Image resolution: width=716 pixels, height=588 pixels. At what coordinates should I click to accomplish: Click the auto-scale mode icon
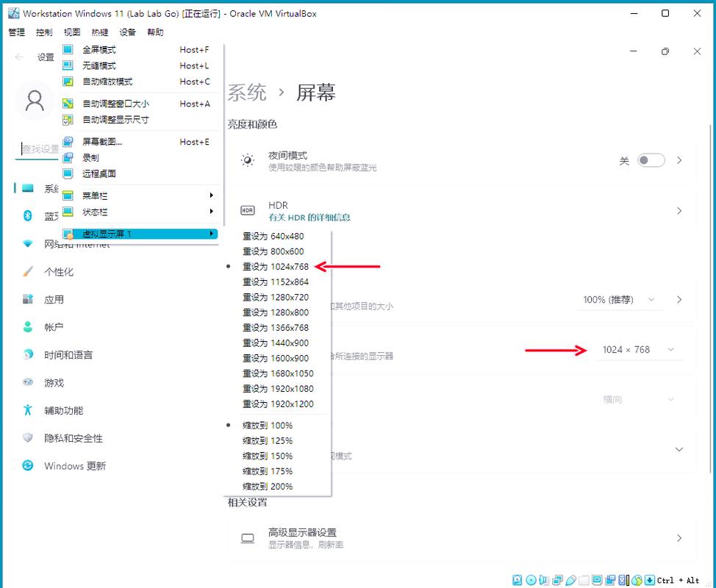[68, 82]
